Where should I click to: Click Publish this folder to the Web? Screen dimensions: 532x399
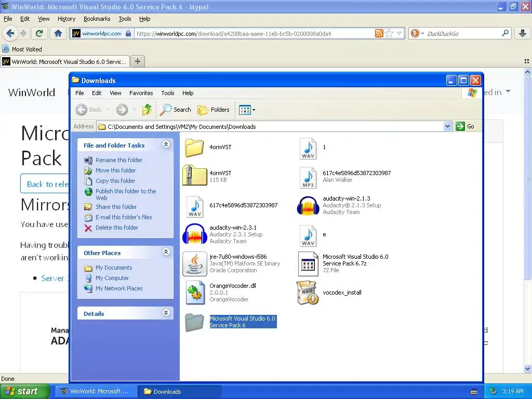pyautogui.click(x=126, y=194)
